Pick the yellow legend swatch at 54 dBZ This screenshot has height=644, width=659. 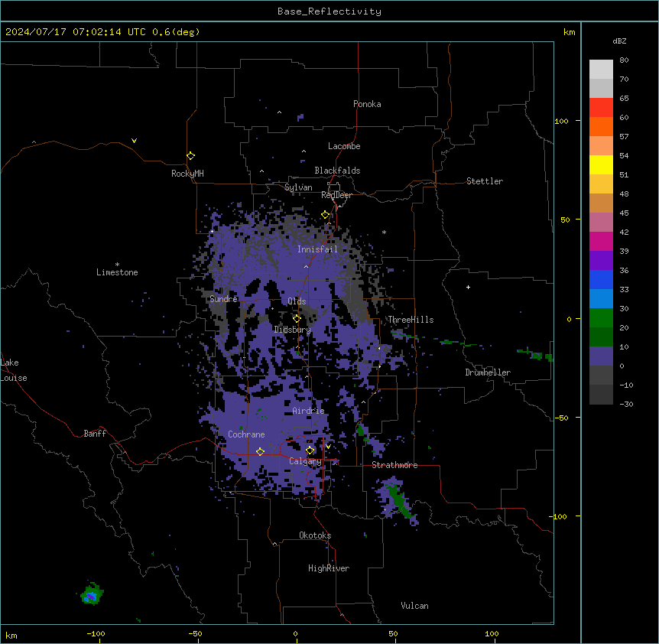[601, 164]
